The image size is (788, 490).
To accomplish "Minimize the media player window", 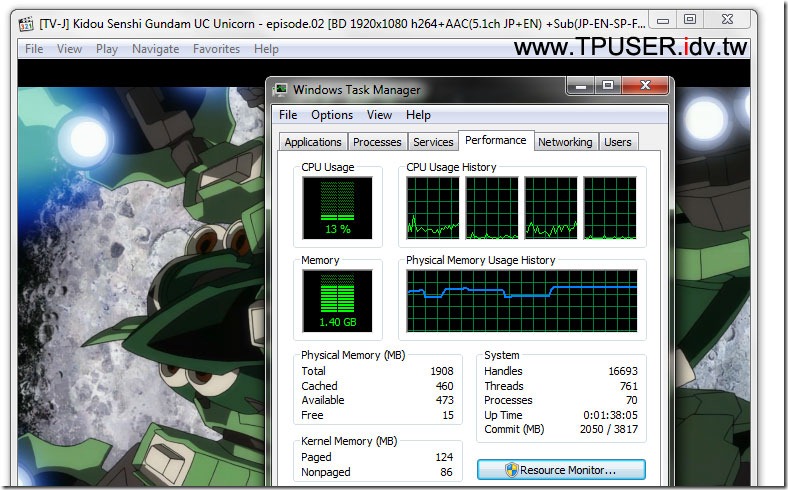I will tap(663, 20).
